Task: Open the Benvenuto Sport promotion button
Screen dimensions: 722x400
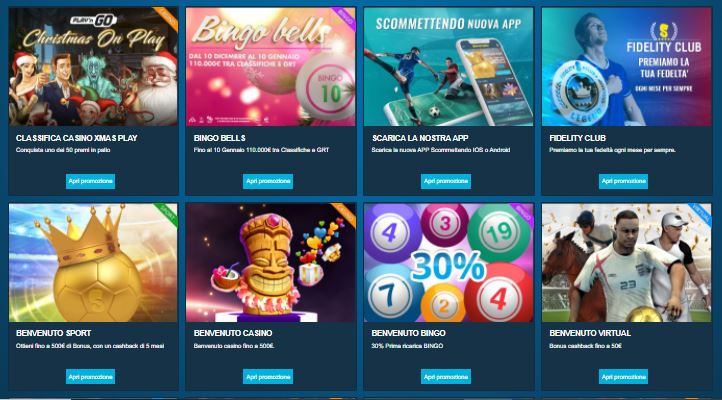Action: click(x=90, y=377)
